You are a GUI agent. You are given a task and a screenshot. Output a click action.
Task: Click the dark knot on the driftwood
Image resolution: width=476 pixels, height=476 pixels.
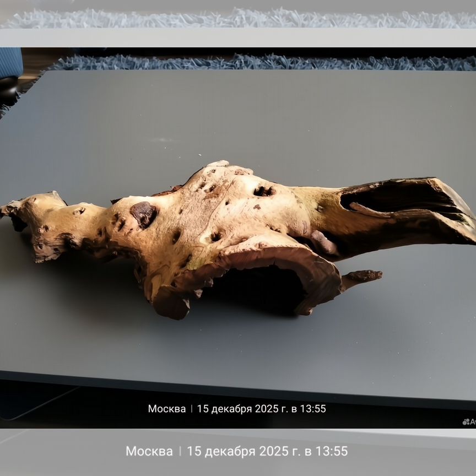(143, 213)
